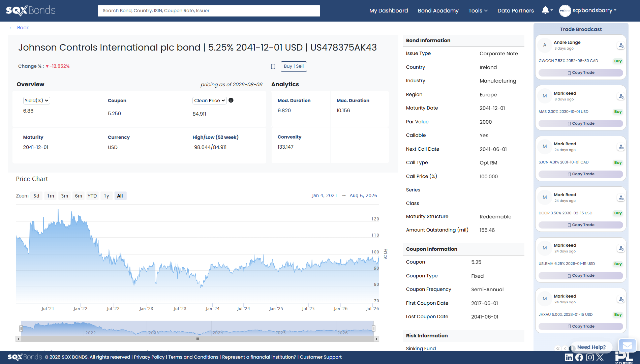Click the chart start date Jan 4, 2021

click(325, 195)
